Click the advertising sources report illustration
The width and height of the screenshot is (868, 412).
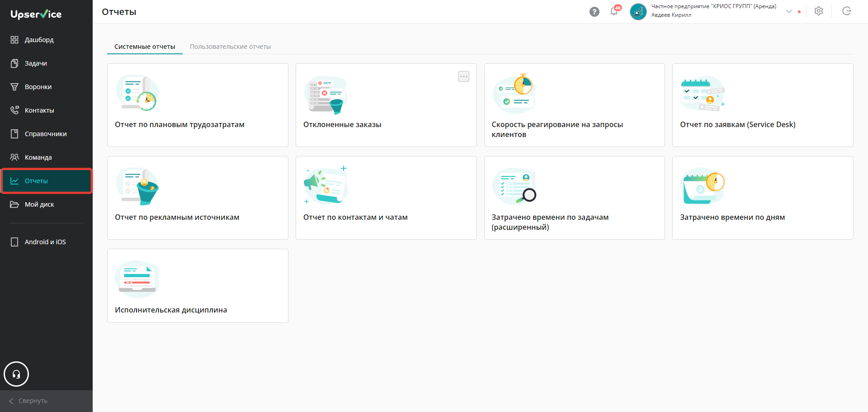(138, 187)
